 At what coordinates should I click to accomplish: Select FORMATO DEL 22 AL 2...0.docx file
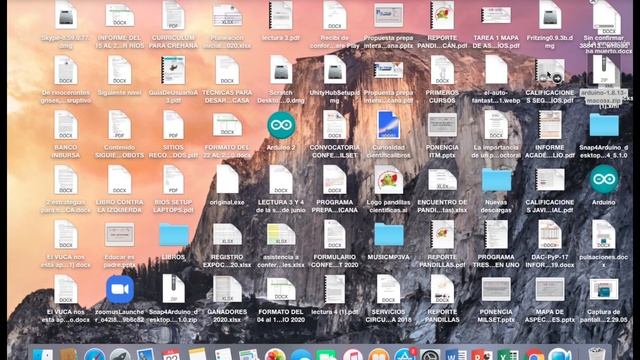pyautogui.click(x=227, y=125)
